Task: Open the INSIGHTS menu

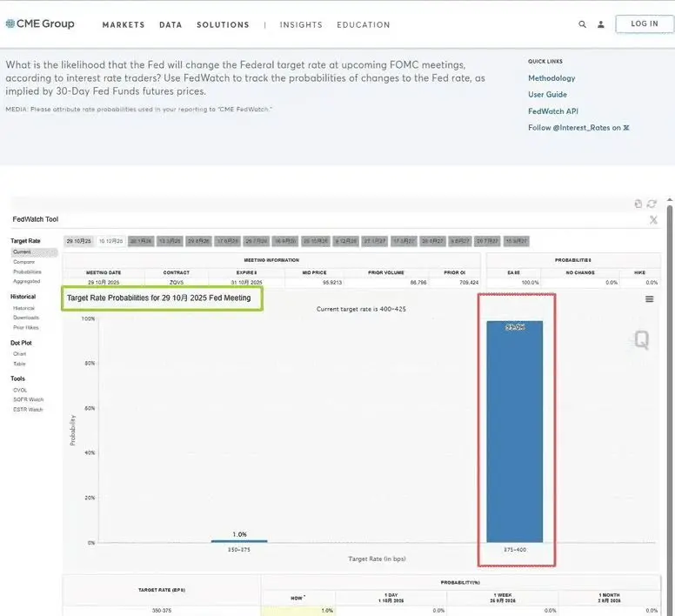Action: 301,25
